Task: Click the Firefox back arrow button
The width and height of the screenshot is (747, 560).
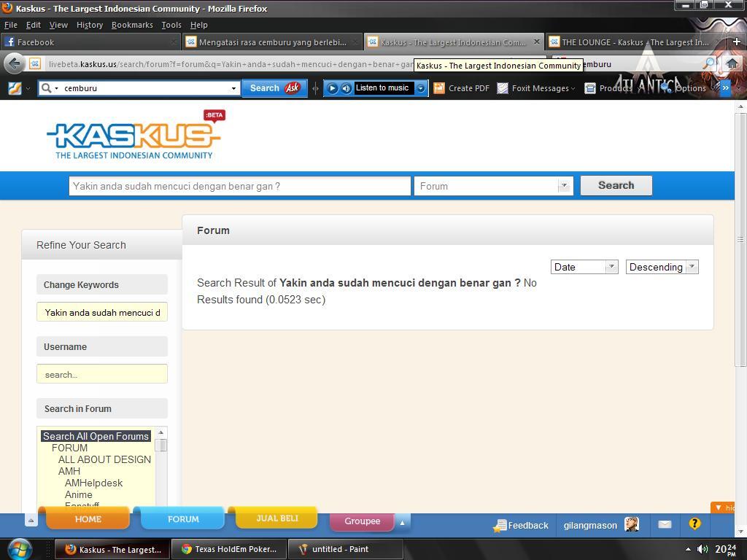Action: pyautogui.click(x=15, y=64)
